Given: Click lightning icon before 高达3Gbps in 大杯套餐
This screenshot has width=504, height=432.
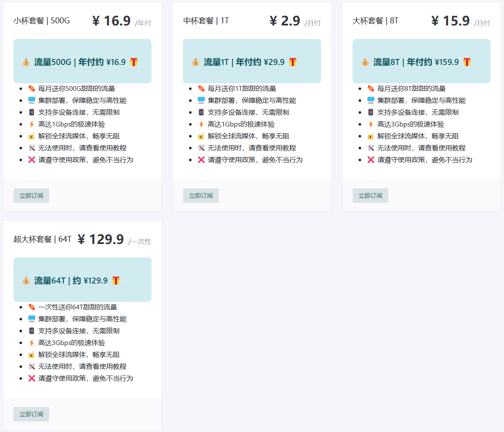Looking at the screenshot, I should (370, 124).
